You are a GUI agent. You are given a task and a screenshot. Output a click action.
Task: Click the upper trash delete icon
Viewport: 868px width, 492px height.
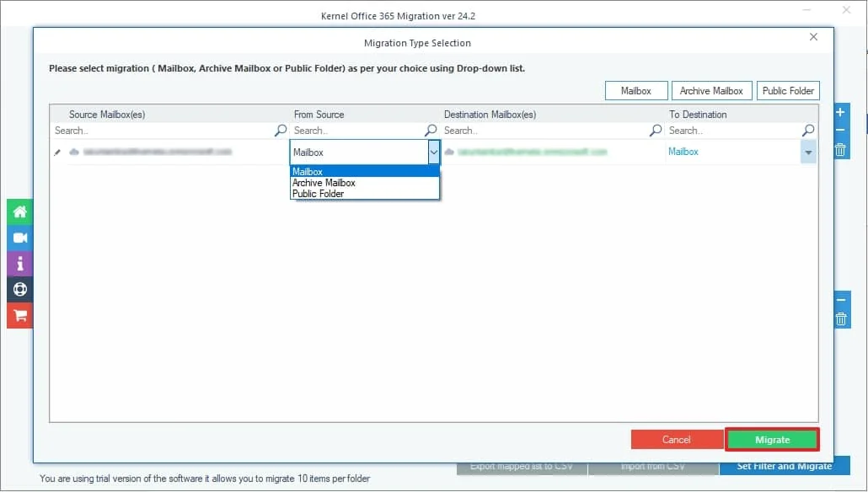pos(840,151)
